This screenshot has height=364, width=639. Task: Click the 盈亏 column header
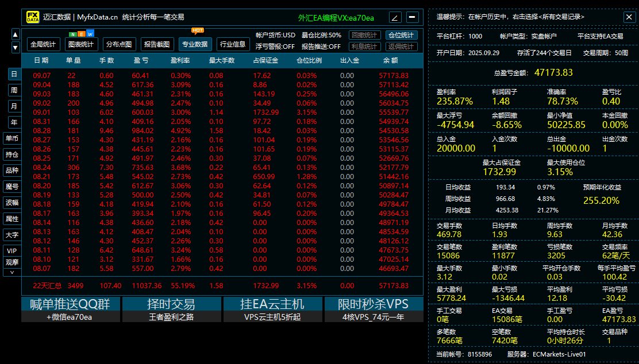click(x=141, y=60)
